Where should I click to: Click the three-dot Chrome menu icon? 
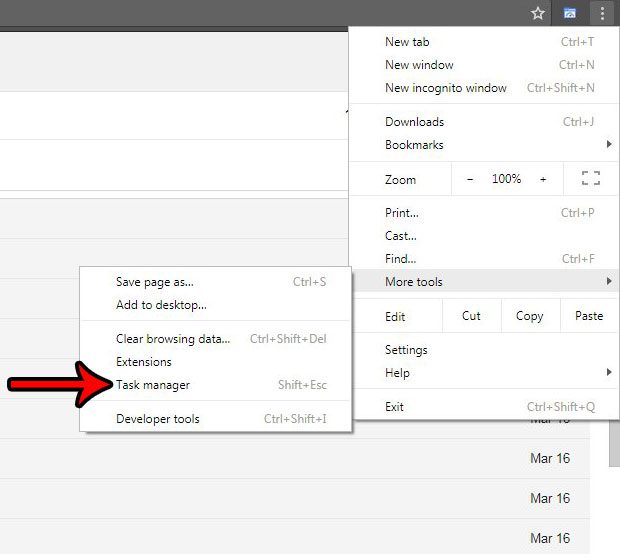601,13
